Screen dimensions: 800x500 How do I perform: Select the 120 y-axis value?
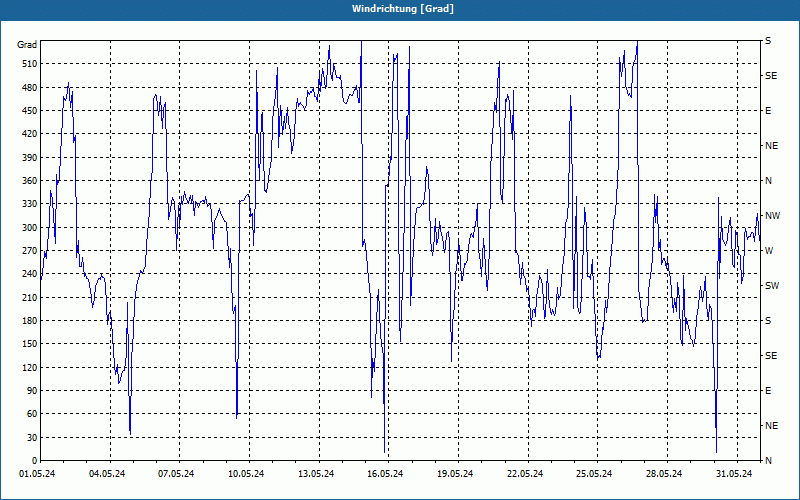[30, 367]
